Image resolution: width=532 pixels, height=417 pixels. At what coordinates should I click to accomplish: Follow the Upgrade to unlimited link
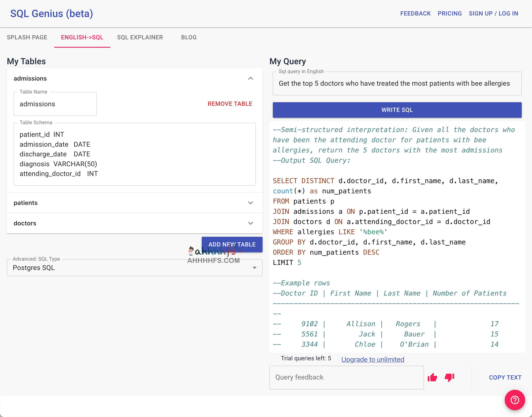click(x=373, y=359)
